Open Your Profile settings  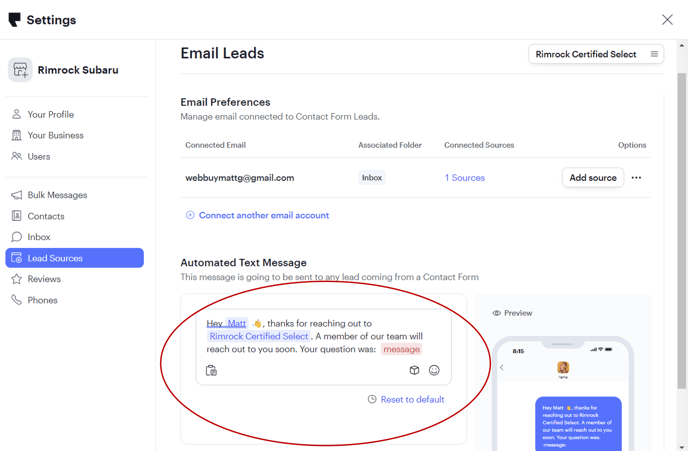[50, 115]
